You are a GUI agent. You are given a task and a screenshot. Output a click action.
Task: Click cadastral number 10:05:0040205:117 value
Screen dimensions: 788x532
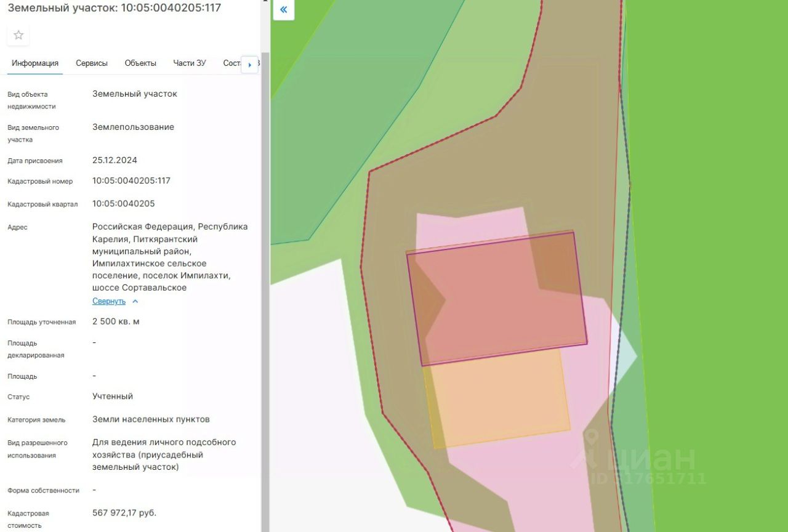[131, 181]
